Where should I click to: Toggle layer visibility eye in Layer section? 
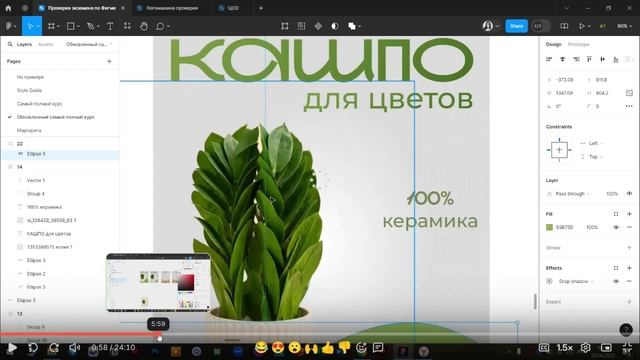pos(629,193)
